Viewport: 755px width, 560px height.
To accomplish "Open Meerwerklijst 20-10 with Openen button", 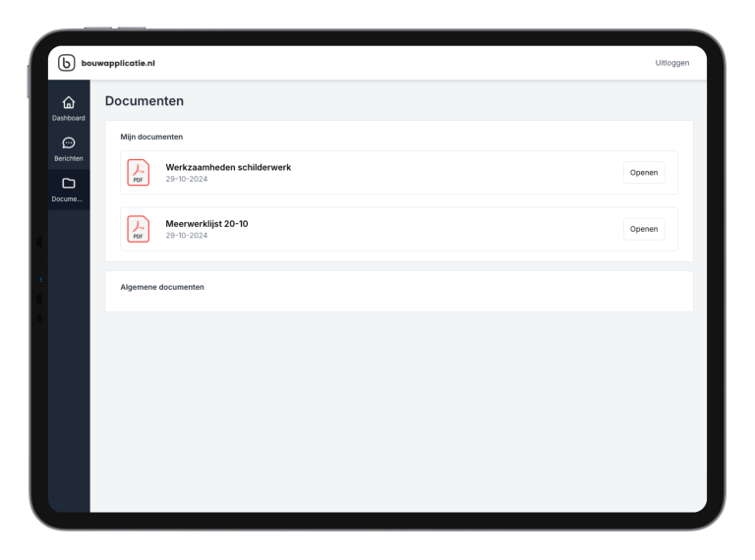I will tap(644, 229).
